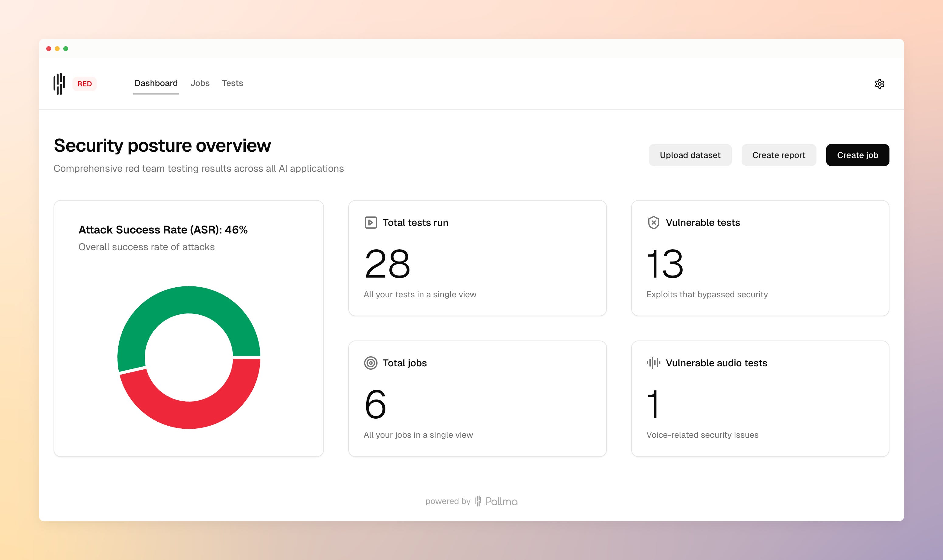
Task: Click the Pallma icon in the footer
Action: tap(478, 501)
